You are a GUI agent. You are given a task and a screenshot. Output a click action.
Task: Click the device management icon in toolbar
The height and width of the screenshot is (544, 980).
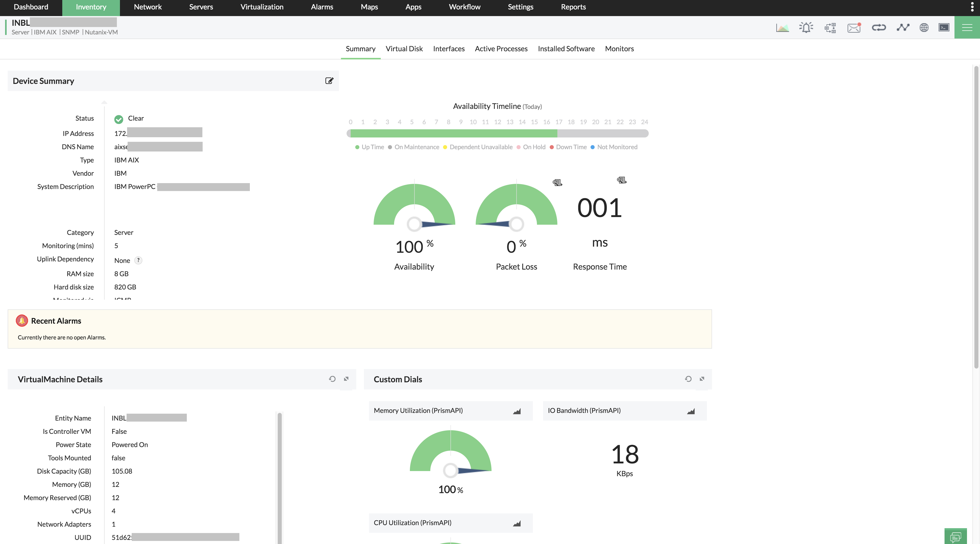pyautogui.click(x=944, y=27)
